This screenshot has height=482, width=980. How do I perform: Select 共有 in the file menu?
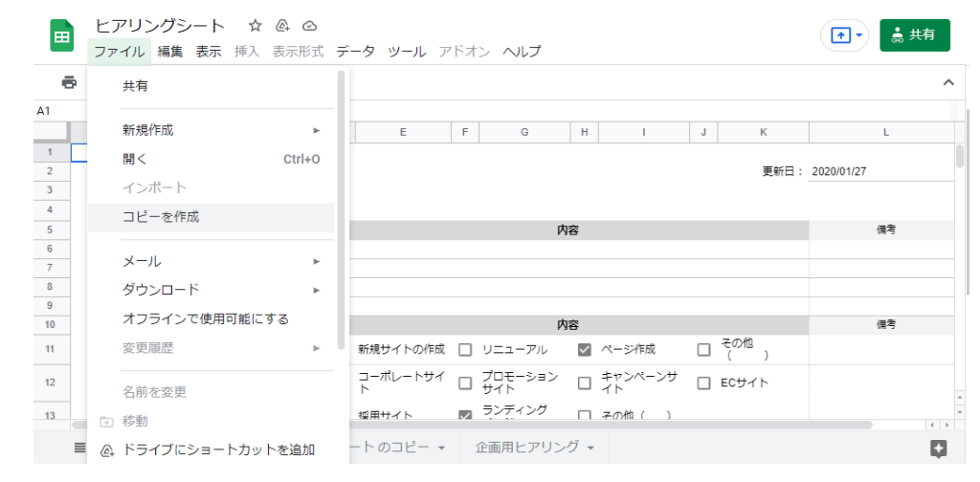[211, 86]
